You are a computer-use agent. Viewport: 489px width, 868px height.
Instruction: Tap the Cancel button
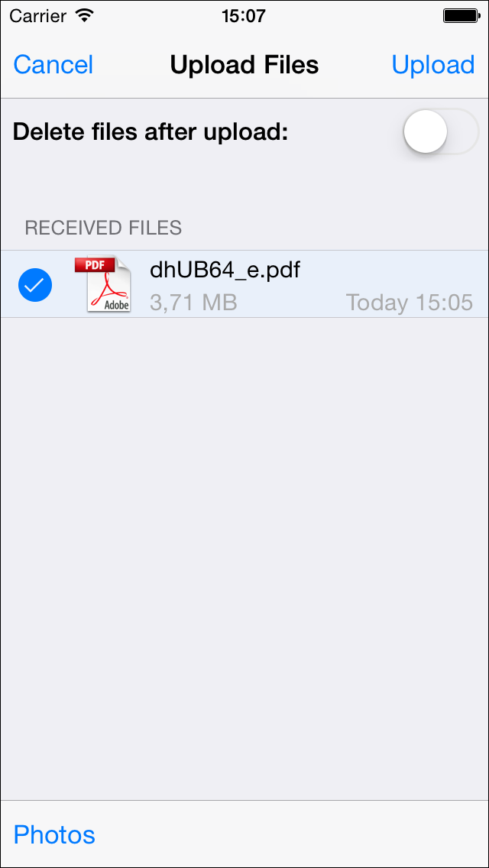[x=53, y=65]
